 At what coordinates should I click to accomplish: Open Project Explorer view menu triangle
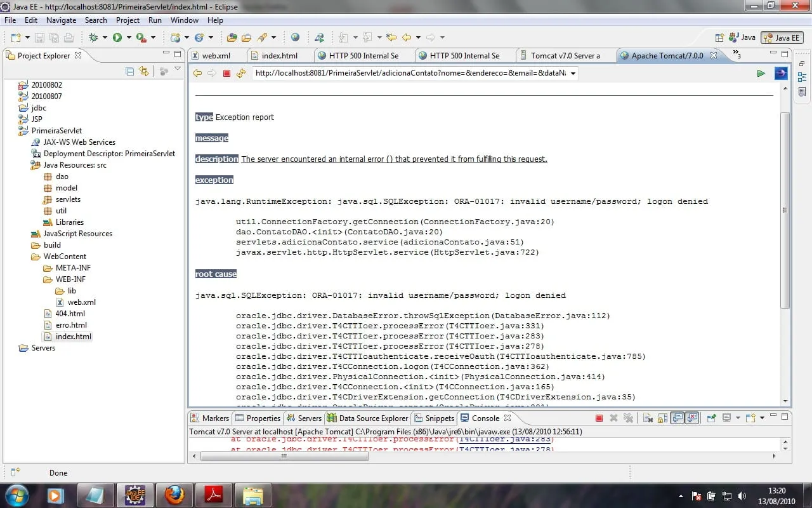pyautogui.click(x=178, y=70)
